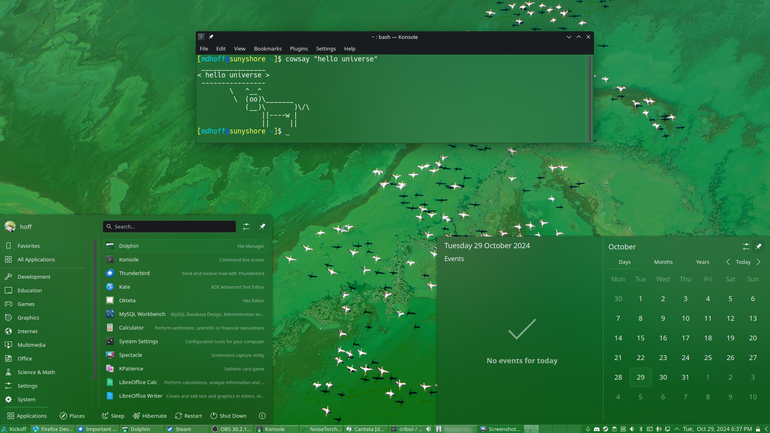Click the launcher search field
The width and height of the screenshot is (770, 433).
(x=169, y=226)
